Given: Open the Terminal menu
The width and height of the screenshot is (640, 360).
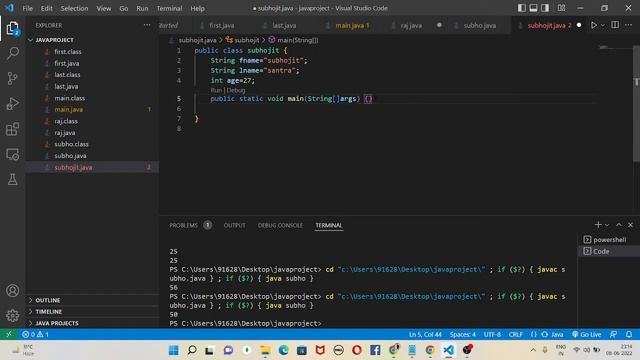Looking at the screenshot, I should coord(169,8).
